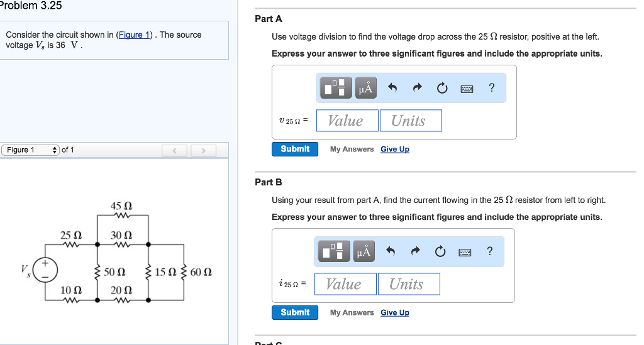Click the 15 Ω resistor label
644x345 pixels.
[165, 272]
